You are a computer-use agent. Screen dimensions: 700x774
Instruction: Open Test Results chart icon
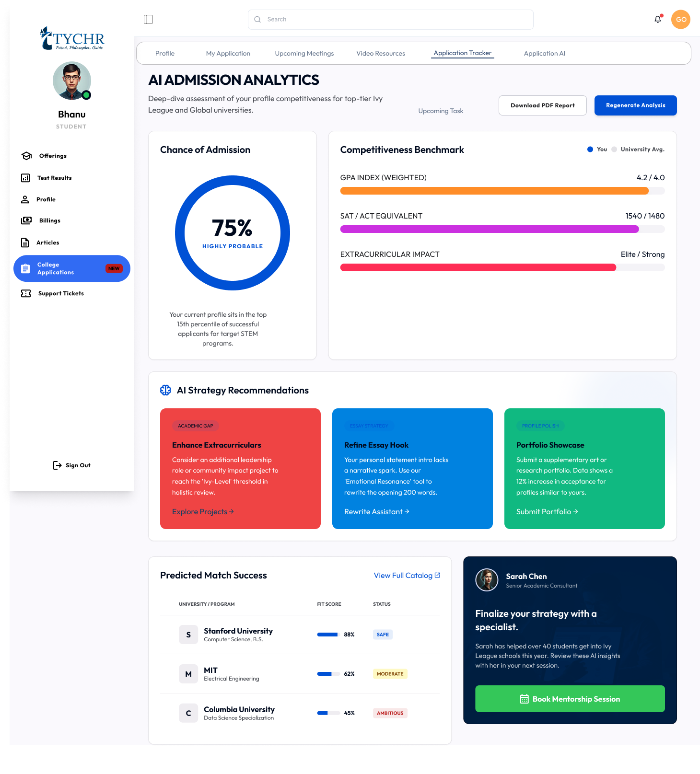pos(25,178)
